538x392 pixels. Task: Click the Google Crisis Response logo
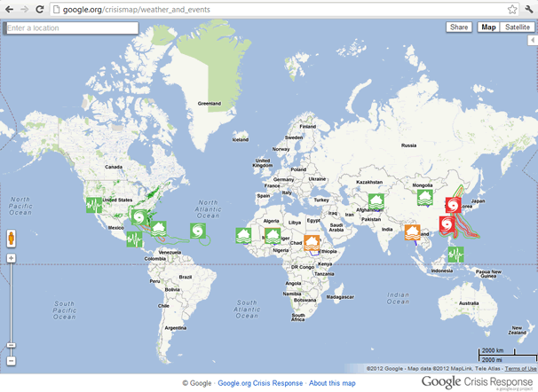(477, 381)
